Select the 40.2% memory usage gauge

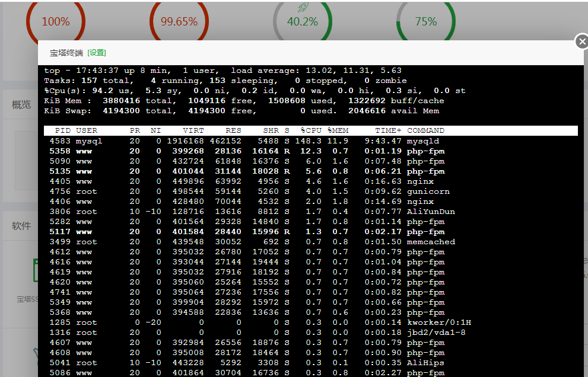303,21
